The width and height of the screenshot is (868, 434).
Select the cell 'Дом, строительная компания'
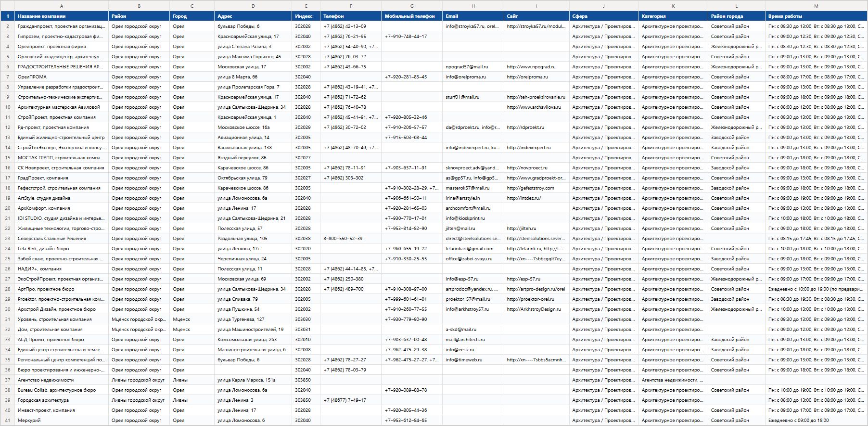[x=62, y=330]
